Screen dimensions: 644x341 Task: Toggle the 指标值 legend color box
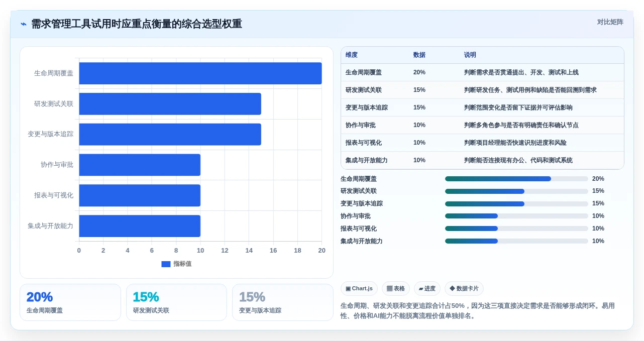point(166,264)
